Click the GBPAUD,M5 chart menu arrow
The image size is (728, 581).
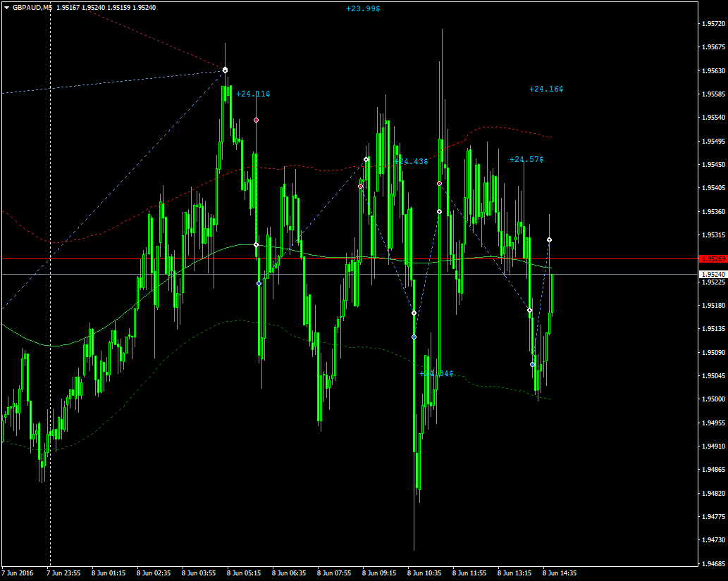tap(6, 8)
